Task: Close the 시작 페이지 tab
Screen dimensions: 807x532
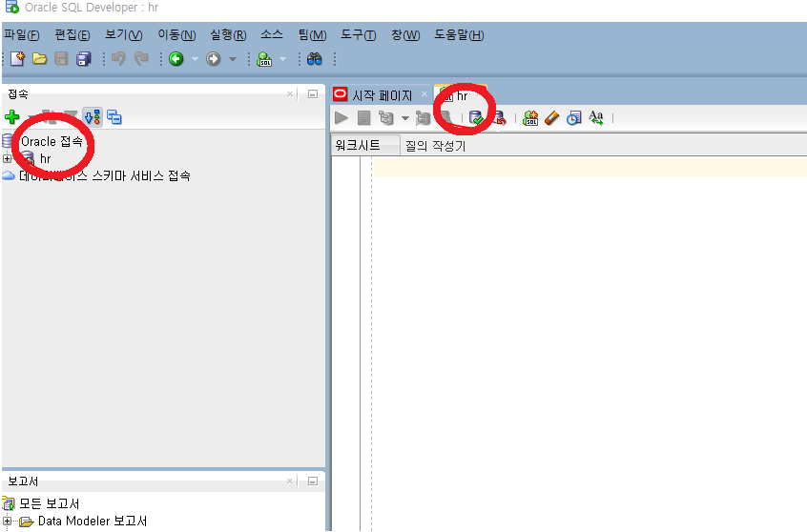Action: click(424, 93)
